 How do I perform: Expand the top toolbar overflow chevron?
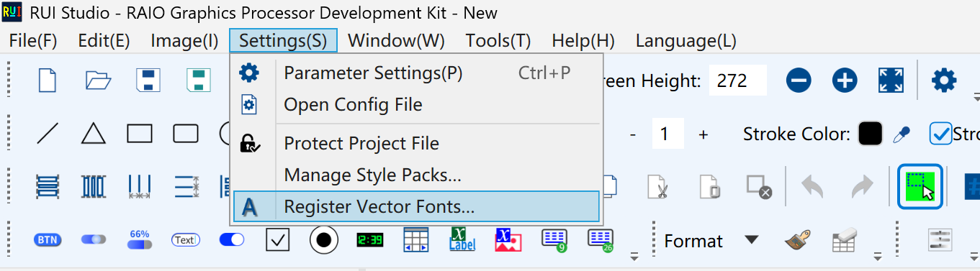click(976, 96)
